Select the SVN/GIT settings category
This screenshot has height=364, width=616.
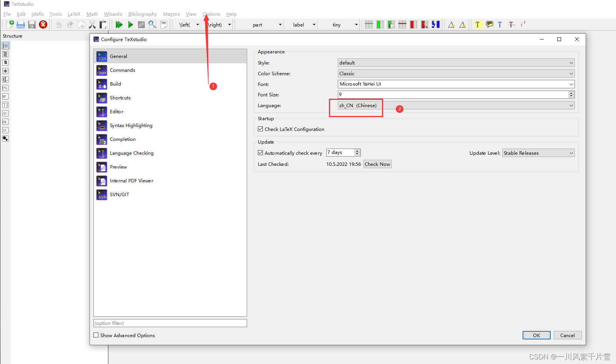click(x=170, y=195)
